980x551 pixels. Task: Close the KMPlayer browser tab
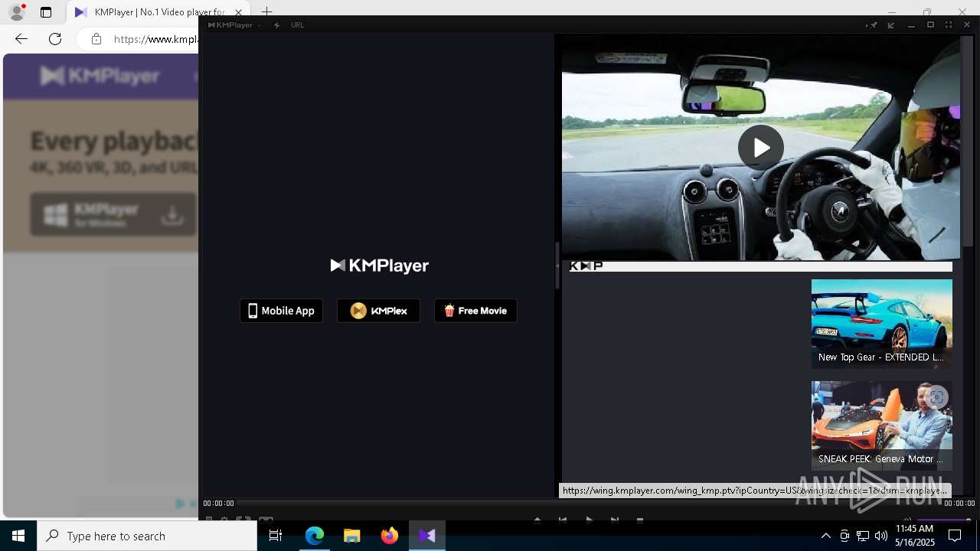[x=238, y=12]
